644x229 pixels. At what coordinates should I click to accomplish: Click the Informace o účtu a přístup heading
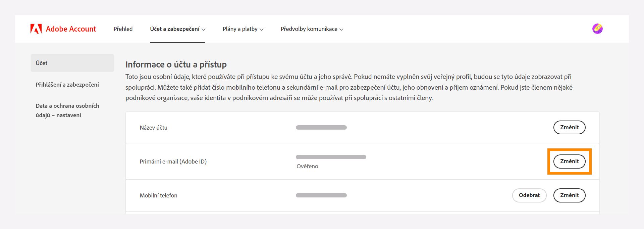tap(176, 64)
